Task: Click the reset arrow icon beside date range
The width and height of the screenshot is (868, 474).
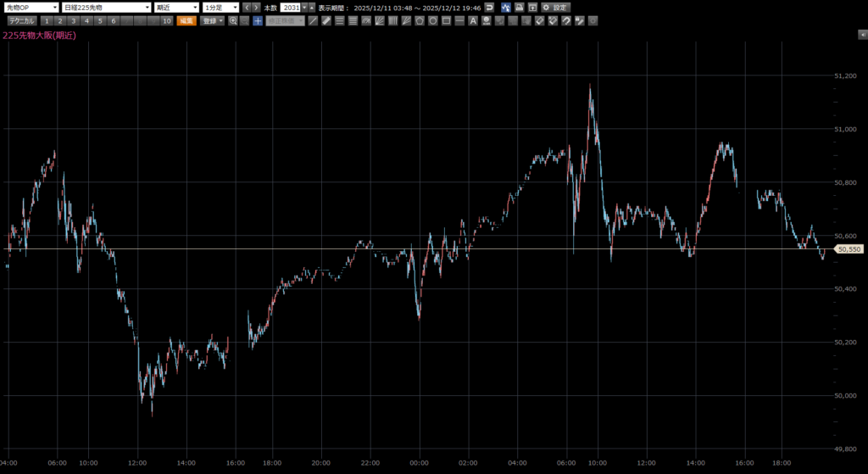Action: [489, 8]
